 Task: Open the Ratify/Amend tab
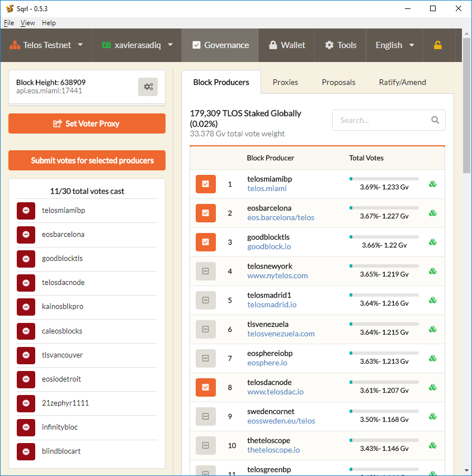click(x=403, y=82)
